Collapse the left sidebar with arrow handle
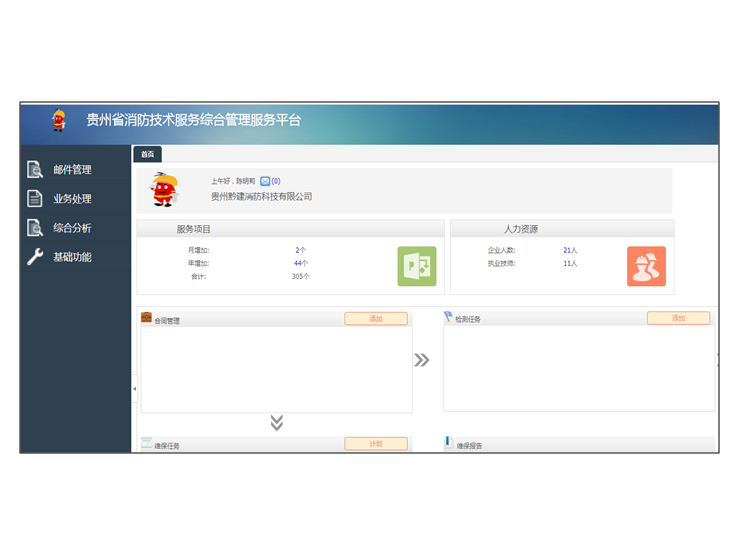740x555 pixels. [135, 388]
